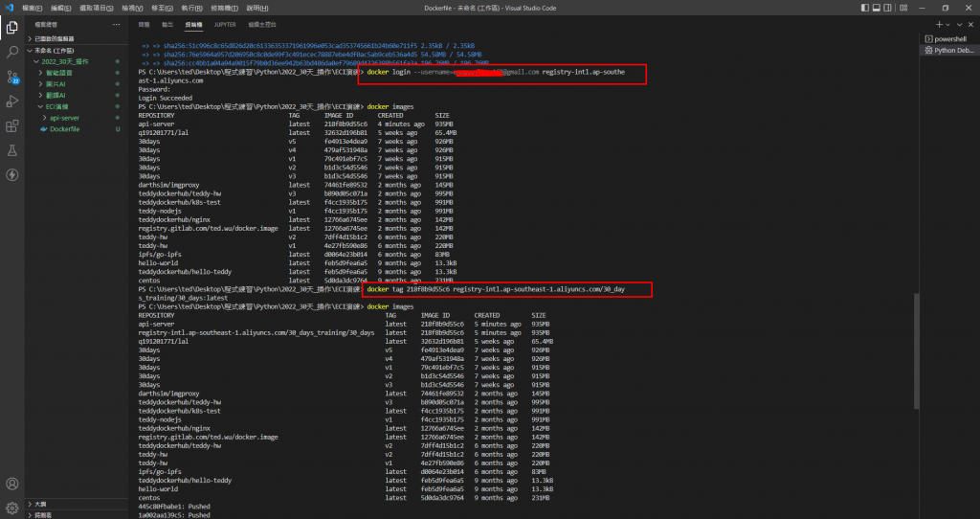Create a new terminal with plus icon

(x=939, y=24)
